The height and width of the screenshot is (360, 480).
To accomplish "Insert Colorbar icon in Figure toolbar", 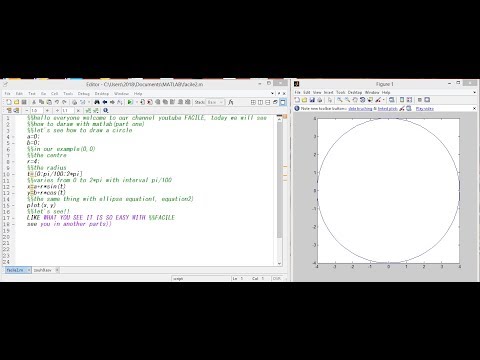I will 402,100.
